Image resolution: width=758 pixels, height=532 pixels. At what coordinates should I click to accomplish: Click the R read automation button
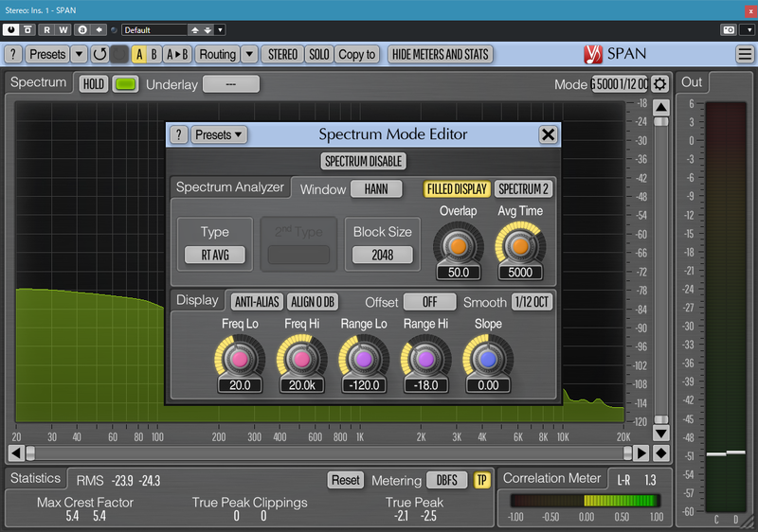(x=46, y=30)
